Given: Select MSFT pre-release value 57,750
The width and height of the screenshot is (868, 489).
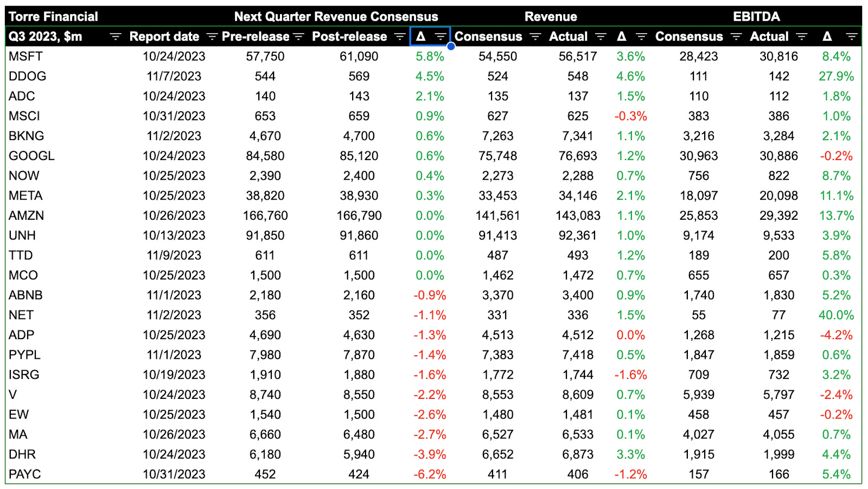Looking at the screenshot, I should (x=265, y=56).
